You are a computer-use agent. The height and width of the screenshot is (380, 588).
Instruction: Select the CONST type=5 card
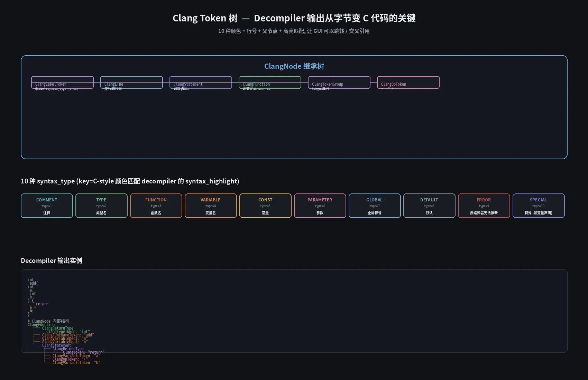click(265, 206)
